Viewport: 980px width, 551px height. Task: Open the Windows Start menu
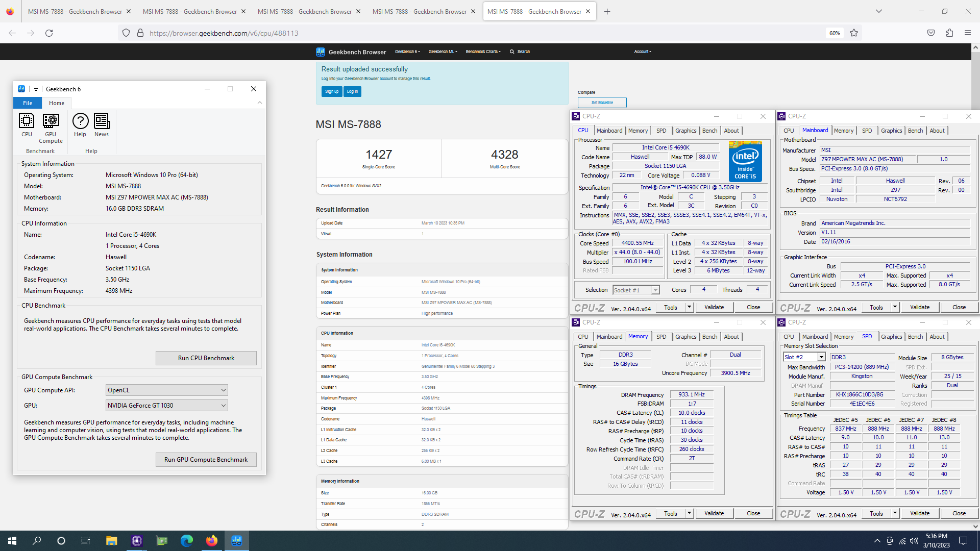point(12,541)
